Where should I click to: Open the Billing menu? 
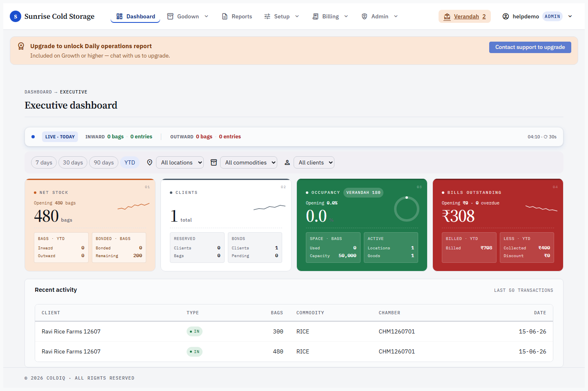330,16
